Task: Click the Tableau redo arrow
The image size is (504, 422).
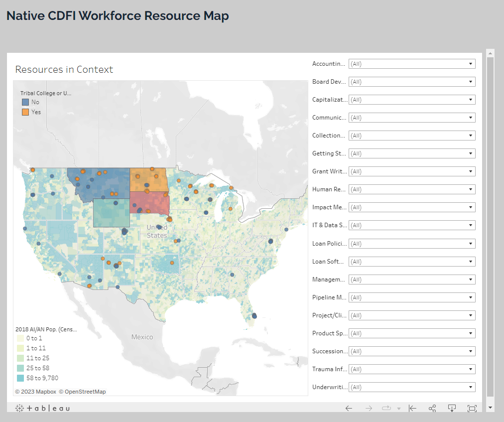Action: [x=369, y=408]
